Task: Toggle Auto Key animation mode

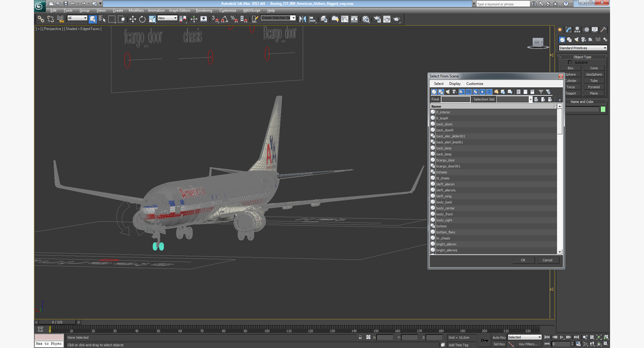Action: [x=499, y=338]
